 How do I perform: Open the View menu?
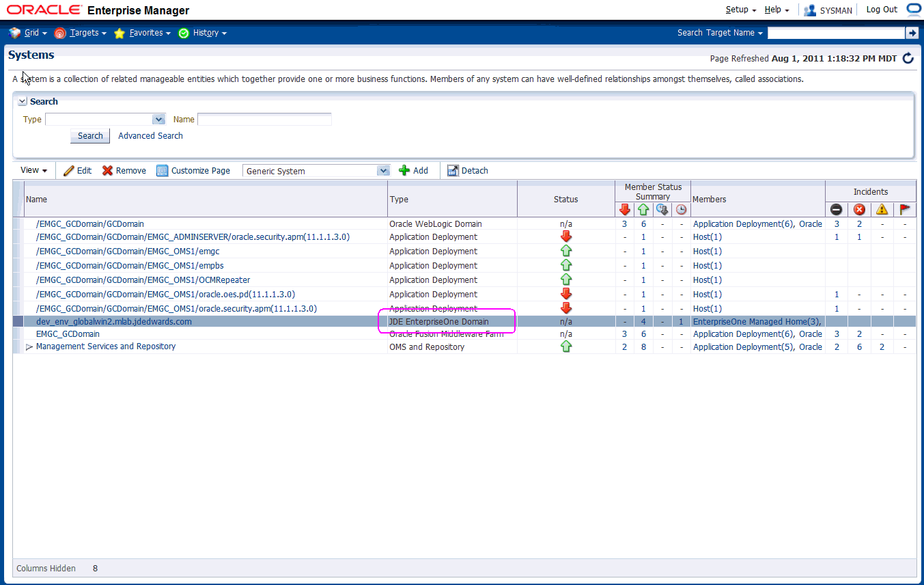point(33,171)
